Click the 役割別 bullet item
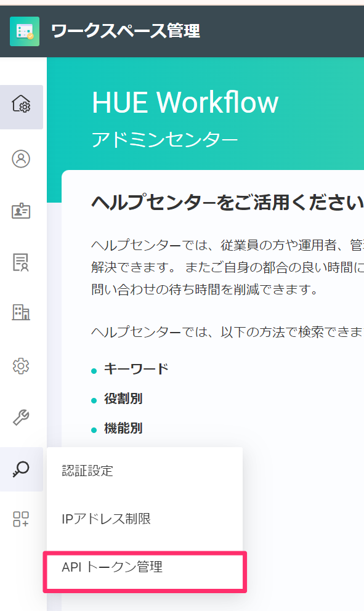Image resolution: width=364 pixels, height=611 pixels. [x=123, y=399]
